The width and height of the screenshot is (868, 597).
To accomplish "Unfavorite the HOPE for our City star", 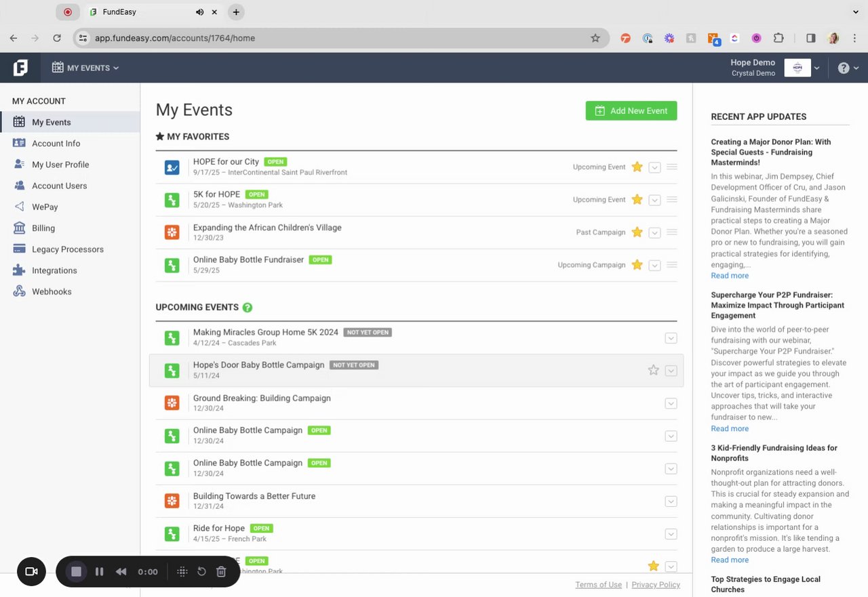I will tap(637, 167).
